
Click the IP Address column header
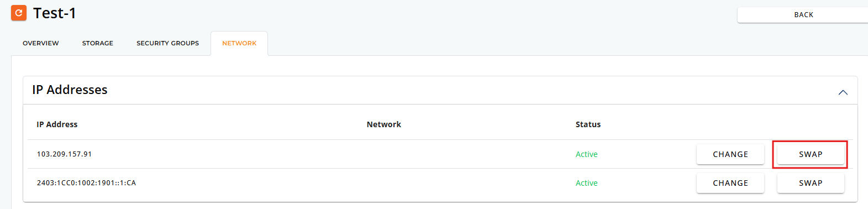coord(57,124)
